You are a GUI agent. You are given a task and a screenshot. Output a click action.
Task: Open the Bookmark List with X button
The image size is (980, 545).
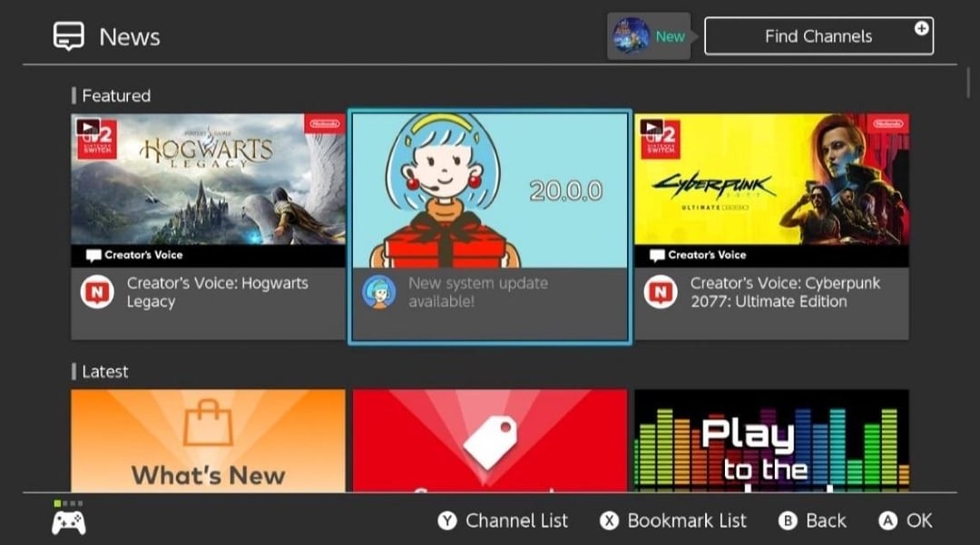(673, 521)
